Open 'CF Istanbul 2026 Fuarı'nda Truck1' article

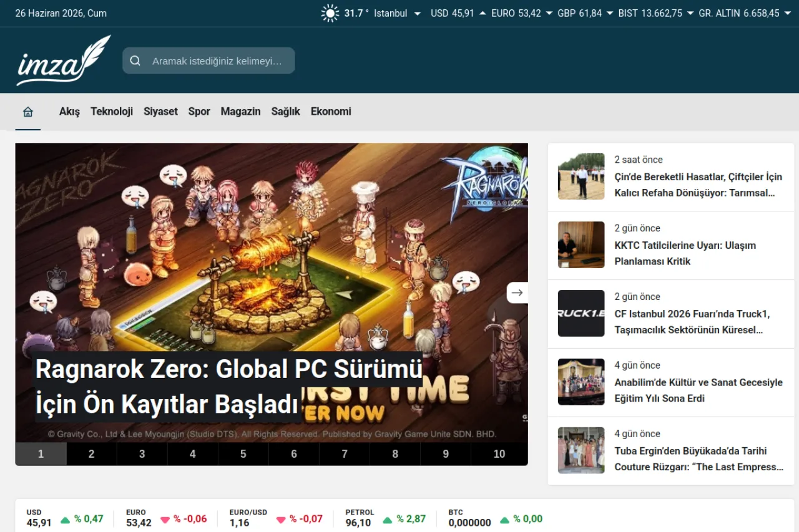coord(692,322)
